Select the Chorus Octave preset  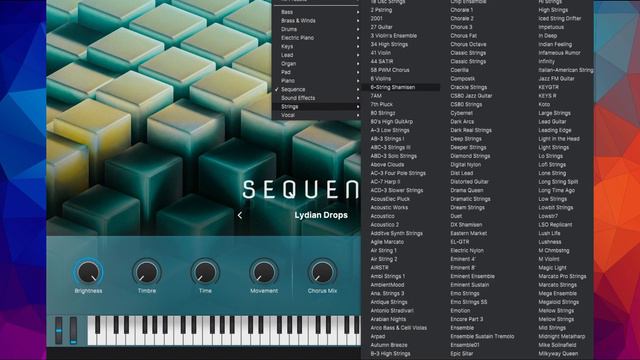[x=468, y=44]
